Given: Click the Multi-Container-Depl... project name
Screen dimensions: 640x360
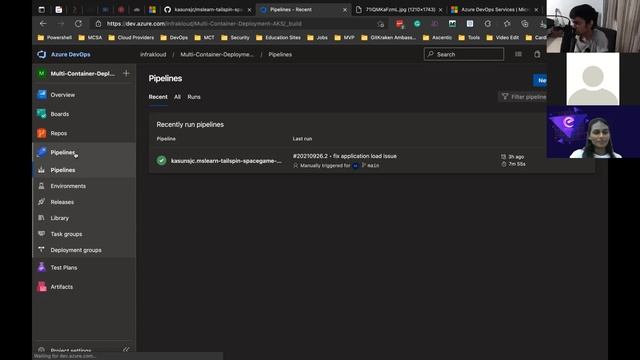Looking at the screenshot, I should 82,73.
